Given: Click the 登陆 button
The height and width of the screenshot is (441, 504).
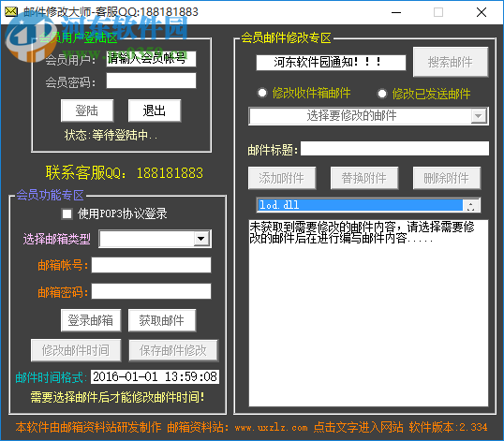Looking at the screenshot, I should tap(87, 110).
